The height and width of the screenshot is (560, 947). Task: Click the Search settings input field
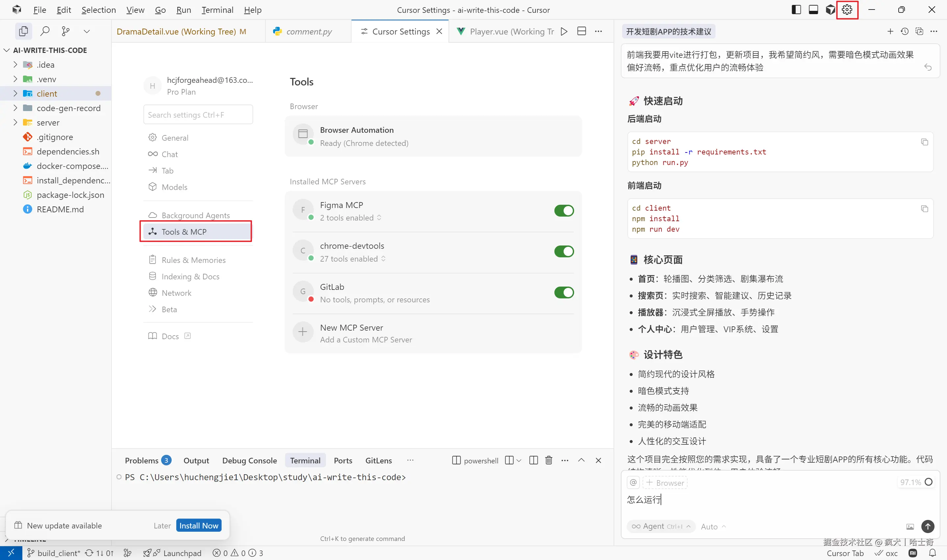click(198, 115)
